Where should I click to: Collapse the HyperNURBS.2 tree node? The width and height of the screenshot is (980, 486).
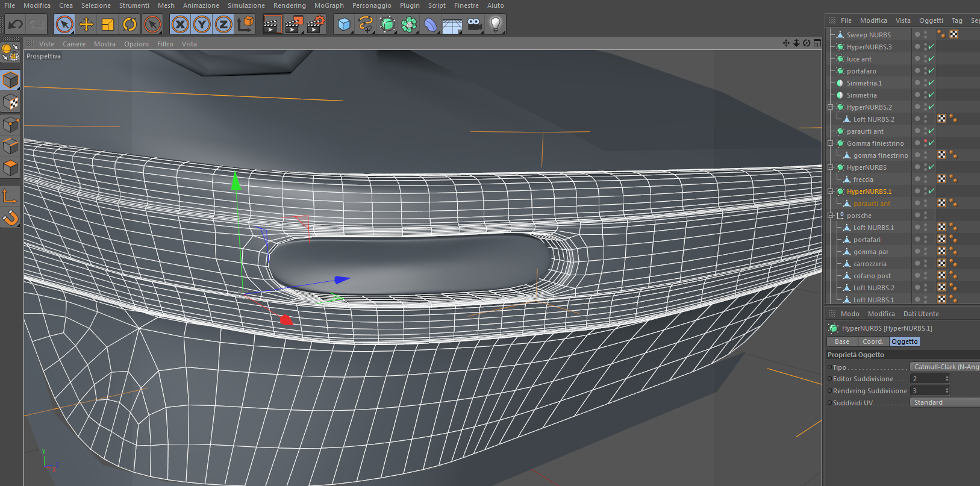tap(831, 107)
